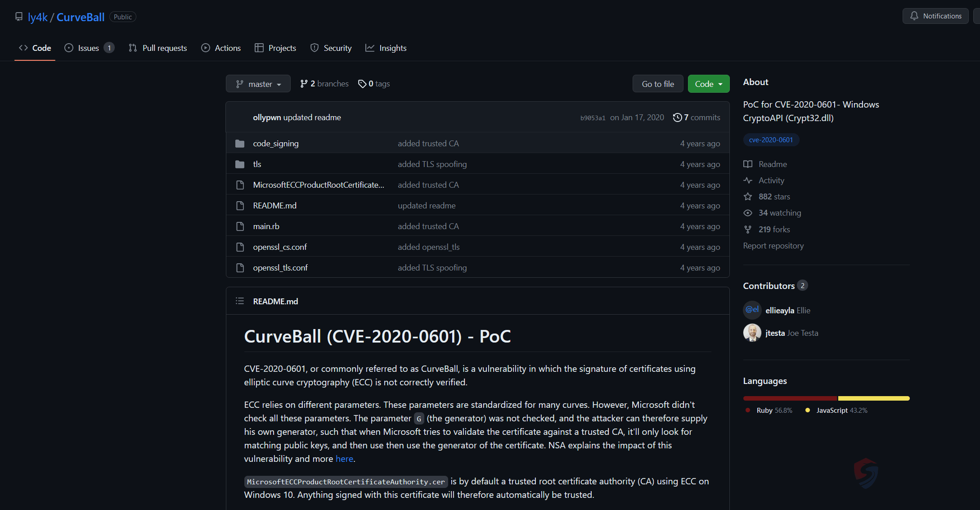The image size is (980, 510).
Task: Click the README table of contents icon
Action: click(x=239, y=301)
